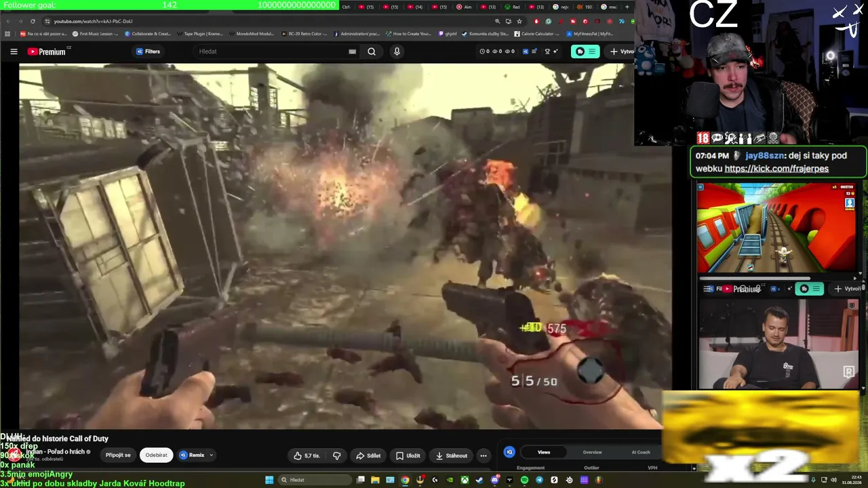Open the MyFitnessPal bookmark
The image size is (868, 488).
(589, 34)
